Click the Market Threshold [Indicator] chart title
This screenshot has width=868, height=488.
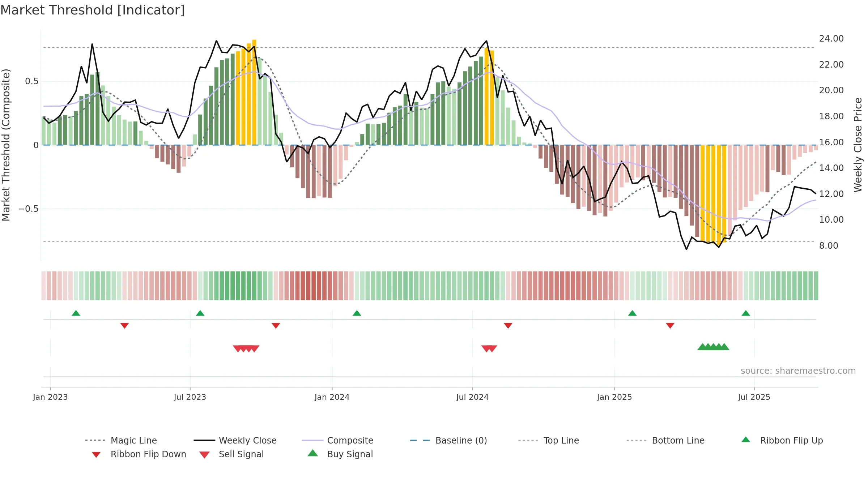pyautogui.click(x=93, y=10)
